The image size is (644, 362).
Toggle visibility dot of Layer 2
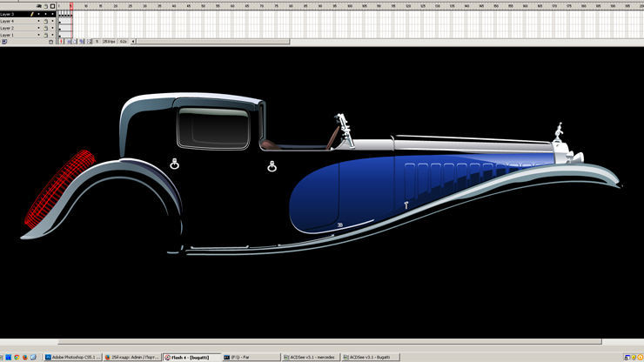tap(39, 28)
